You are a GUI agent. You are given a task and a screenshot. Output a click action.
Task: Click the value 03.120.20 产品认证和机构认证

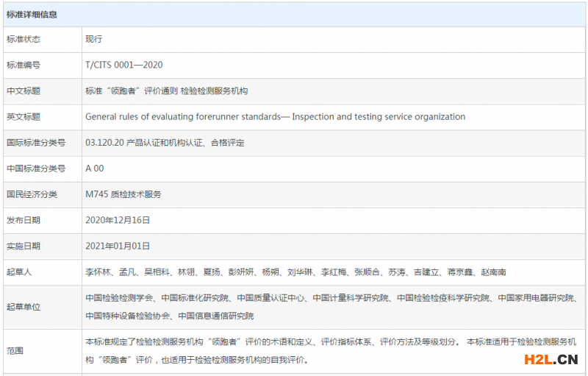(165, 143)
